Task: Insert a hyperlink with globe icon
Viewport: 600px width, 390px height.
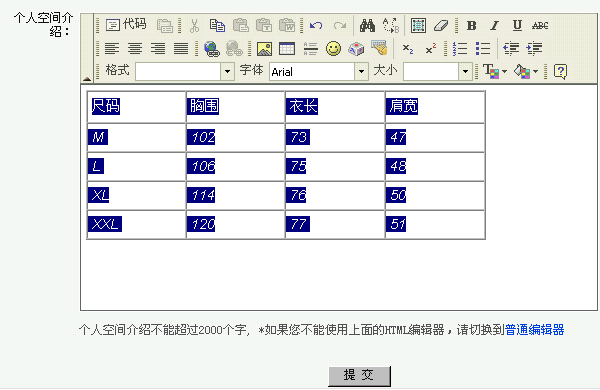Action: (x=212, y=49)
